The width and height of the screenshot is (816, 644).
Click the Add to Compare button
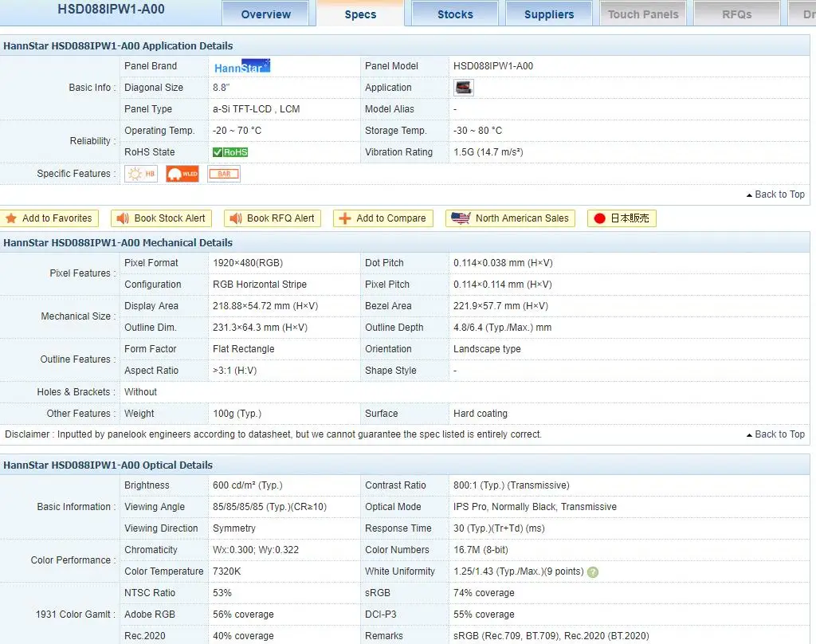[383, 218]
